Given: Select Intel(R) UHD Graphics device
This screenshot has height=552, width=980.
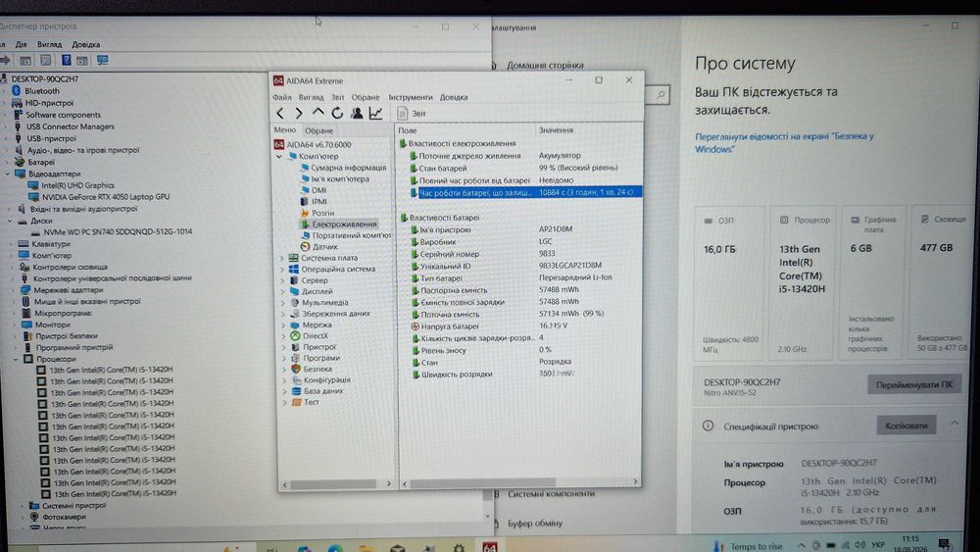Looking at the screenshot, I should [77, 185].
